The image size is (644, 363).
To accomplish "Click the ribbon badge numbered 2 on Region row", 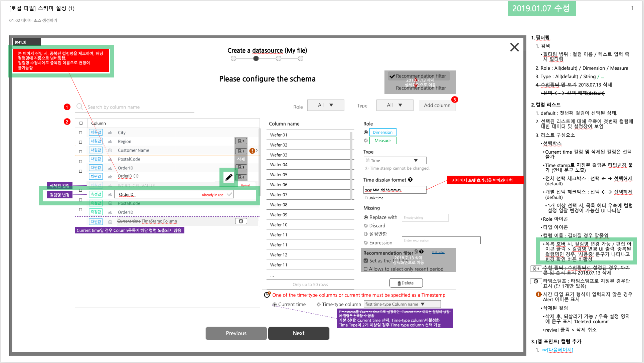I will (x=241, y=141).
